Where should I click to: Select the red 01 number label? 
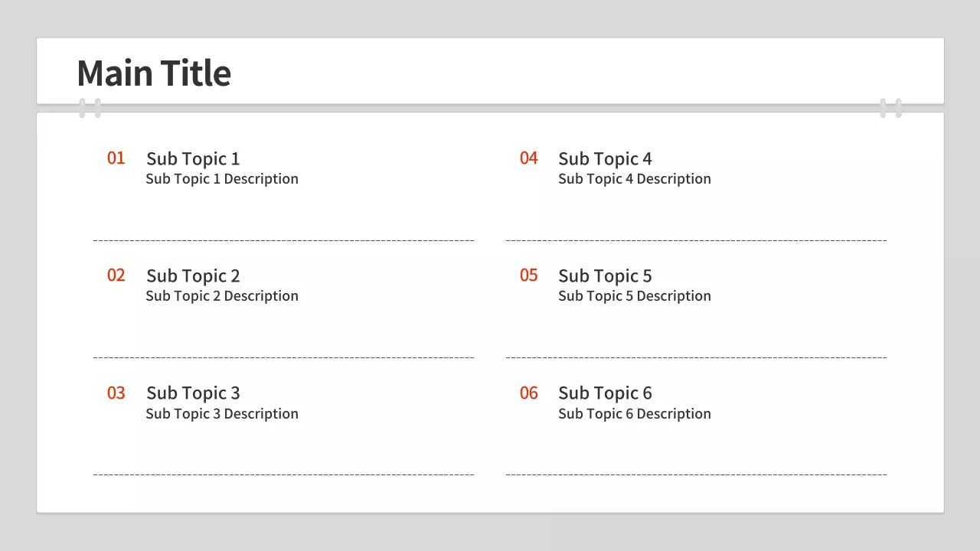(116, 158)
